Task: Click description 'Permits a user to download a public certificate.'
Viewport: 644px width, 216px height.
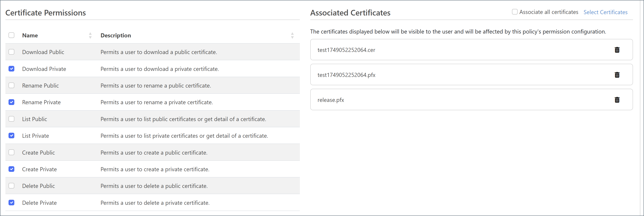Action: pyautogui.click(x=159, y=52)
